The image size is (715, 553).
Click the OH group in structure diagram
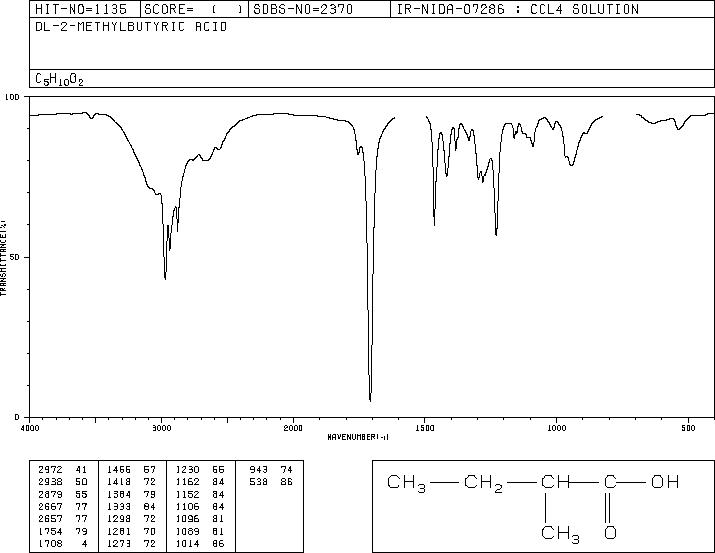[x=665, y=481]
